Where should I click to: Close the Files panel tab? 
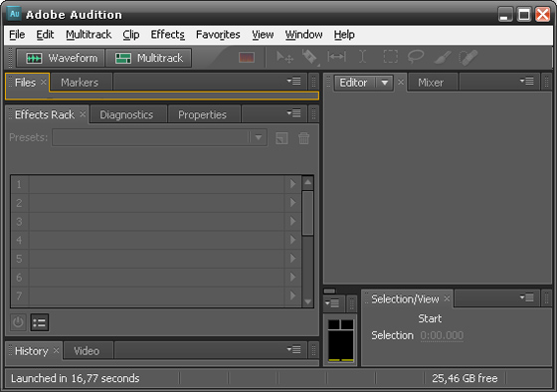click(44, 83)
